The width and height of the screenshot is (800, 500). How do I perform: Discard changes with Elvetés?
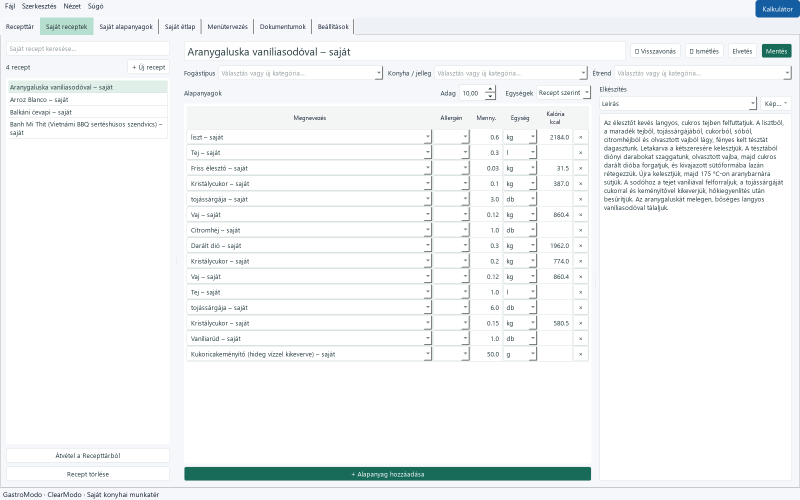pos(742,51)
